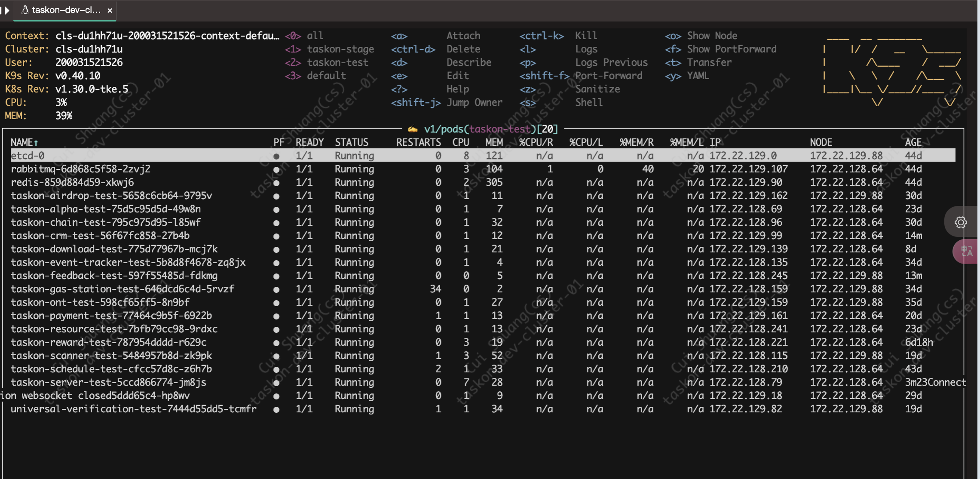Click the NAME column sort arrow
980x479 pixels.
point(36,143)
